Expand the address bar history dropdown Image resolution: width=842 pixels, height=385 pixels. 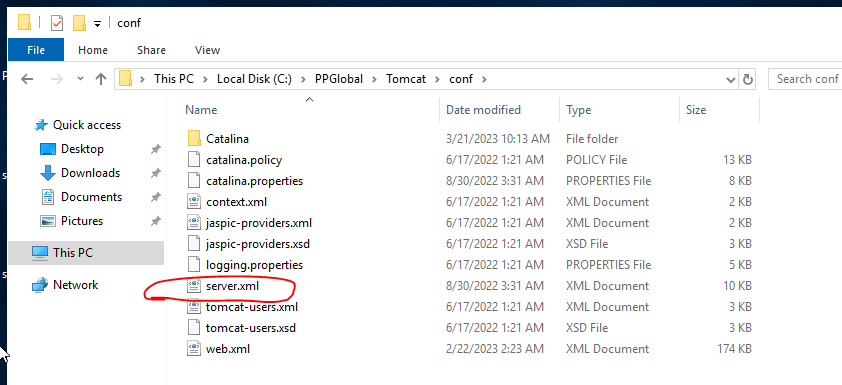pos(730,79)
